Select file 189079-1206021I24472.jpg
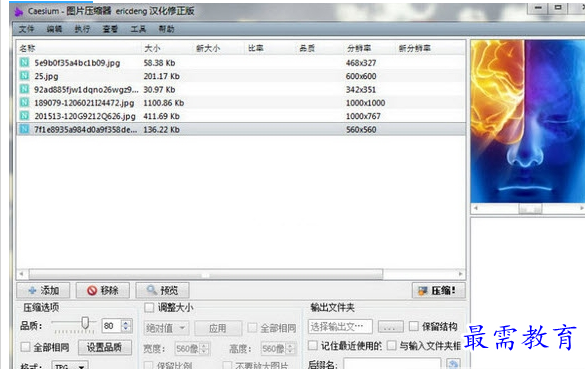 pyautogui.click(x=84, y=103)
